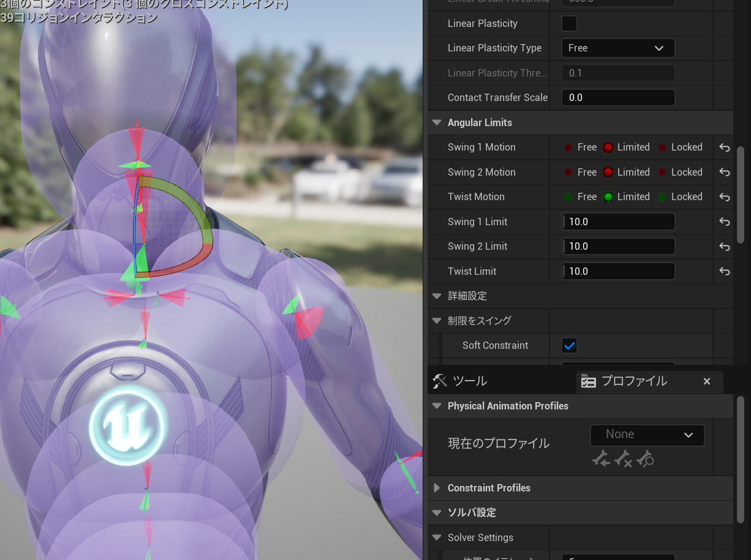Image resolution: width=751 pixels, height=560 pixels.
Task: Click the Swing 1 Motion label
Action: coord(481,147)
